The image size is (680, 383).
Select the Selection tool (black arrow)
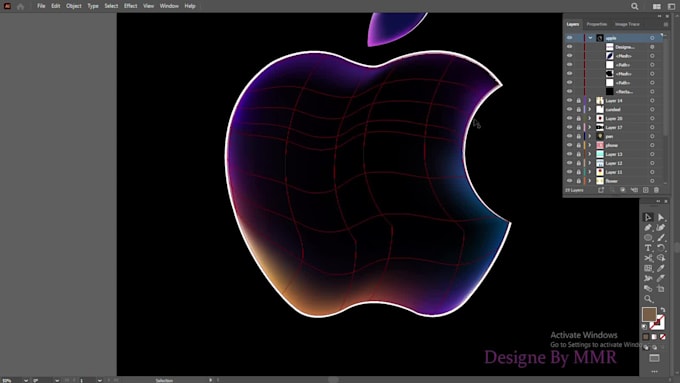[x=648, y=217]
